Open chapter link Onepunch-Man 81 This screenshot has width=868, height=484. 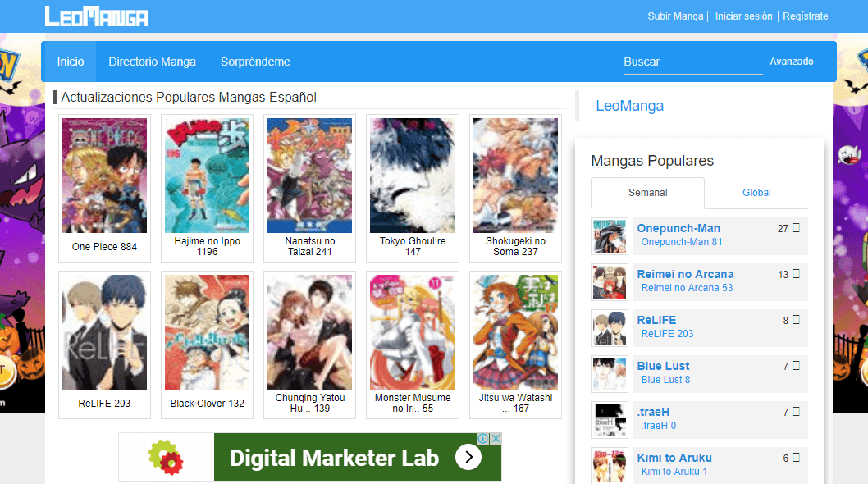click(682, 242)
